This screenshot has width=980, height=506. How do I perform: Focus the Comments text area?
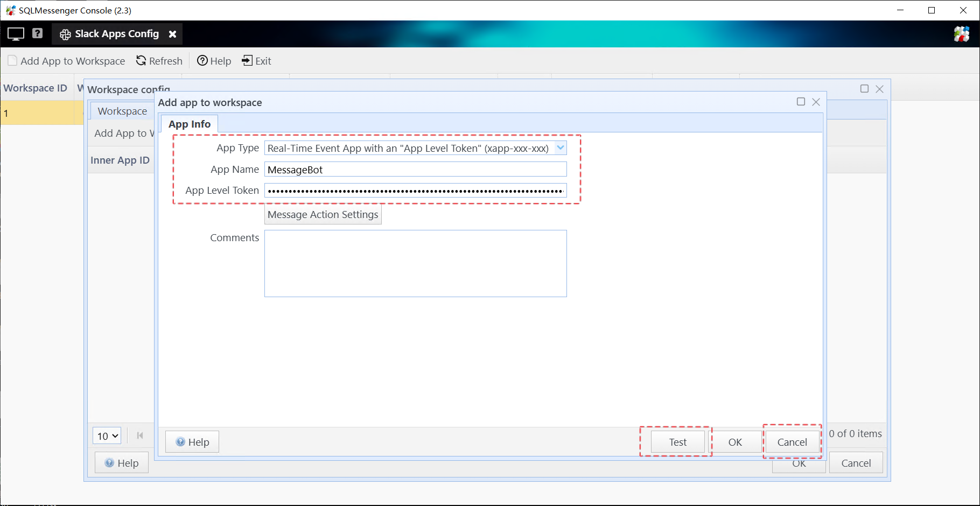(x=415, y=263)
